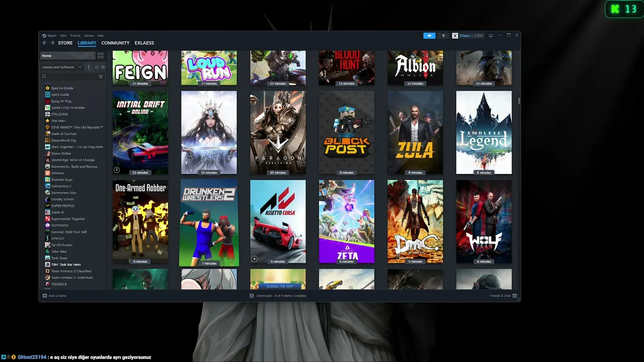Open the Friends menu
Image resolution: width=644 pixels, height=362 pixels.
pyautogui.click(x=75, y=36)
